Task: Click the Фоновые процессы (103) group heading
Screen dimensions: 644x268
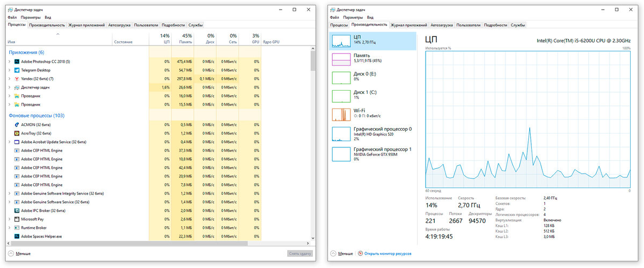Action: [x=36, y=115]
